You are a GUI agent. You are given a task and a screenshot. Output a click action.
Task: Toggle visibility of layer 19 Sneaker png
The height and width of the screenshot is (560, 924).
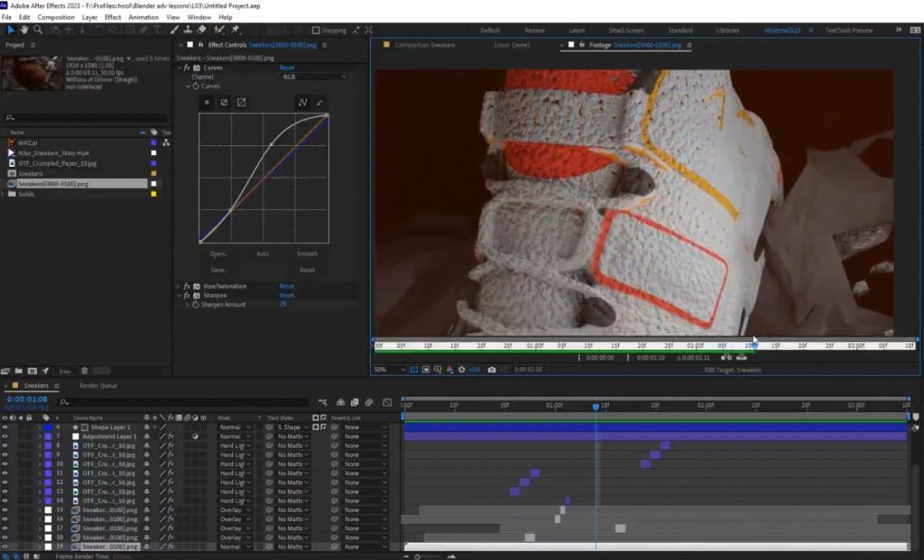tap(5, 546)
